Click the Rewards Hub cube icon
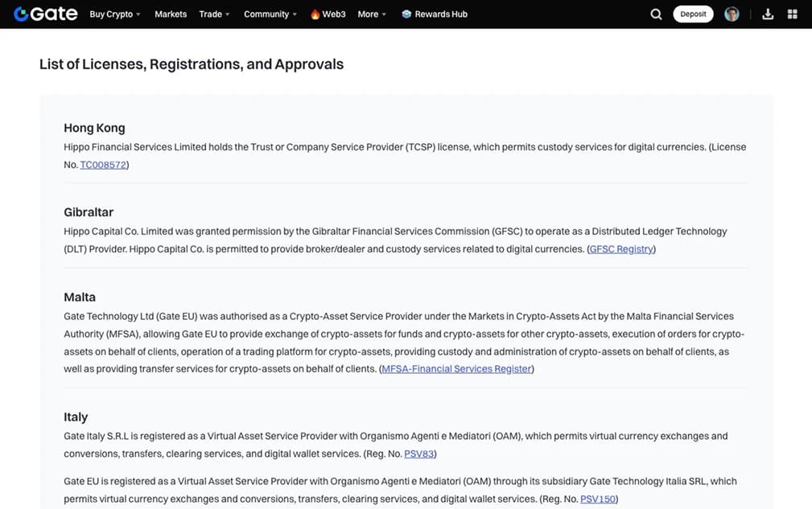812x509 pixels. (x=406, y=14)
